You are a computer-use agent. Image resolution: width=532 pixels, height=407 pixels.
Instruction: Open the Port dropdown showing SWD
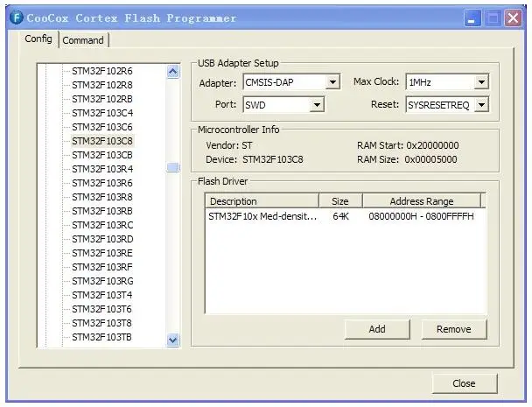283,104
